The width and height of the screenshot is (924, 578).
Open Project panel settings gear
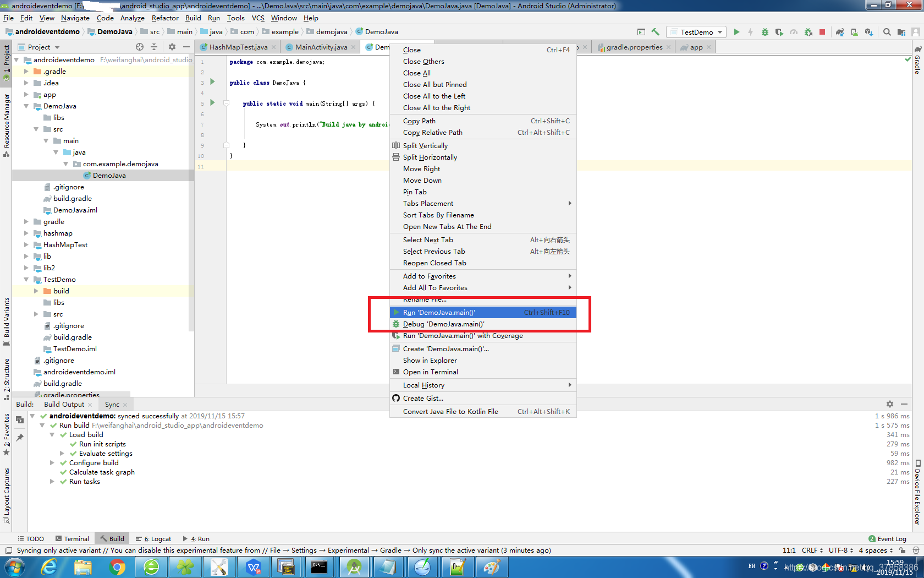(x=172, y=47)
